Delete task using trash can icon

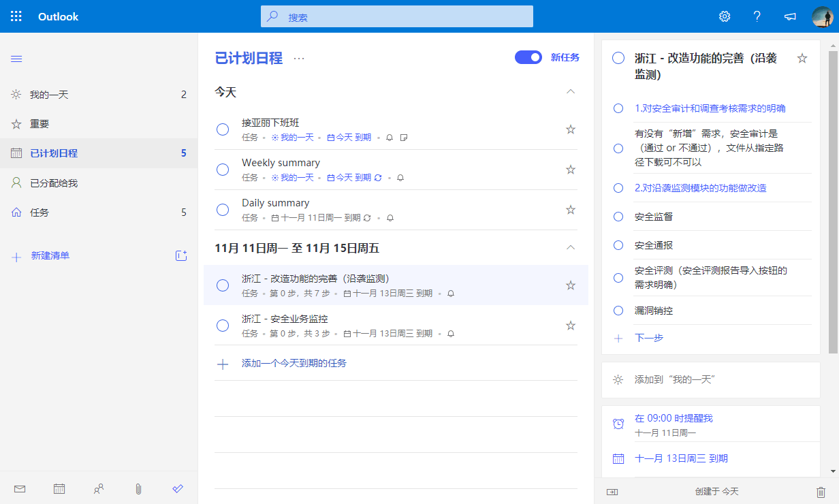click(x=821, y=491)
